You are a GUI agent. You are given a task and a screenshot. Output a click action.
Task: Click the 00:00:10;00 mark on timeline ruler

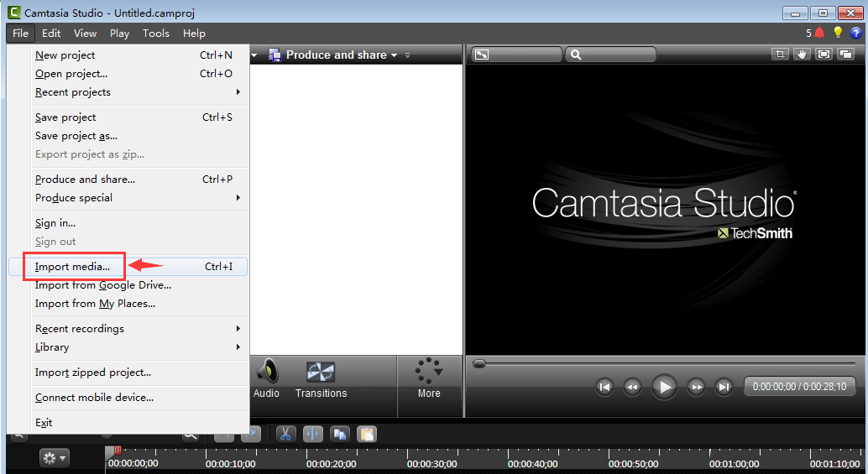point(230,463)
